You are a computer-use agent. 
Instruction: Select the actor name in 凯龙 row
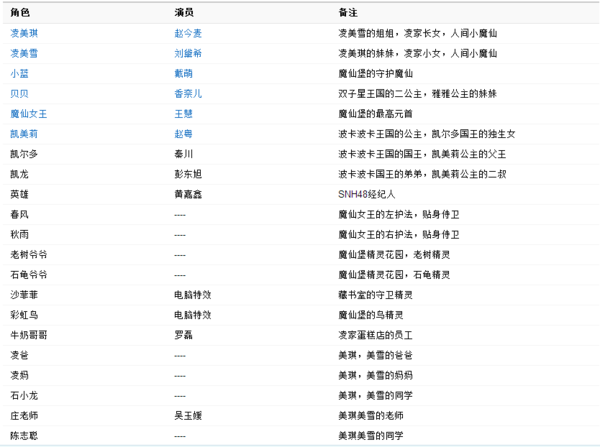pos(188,174)
